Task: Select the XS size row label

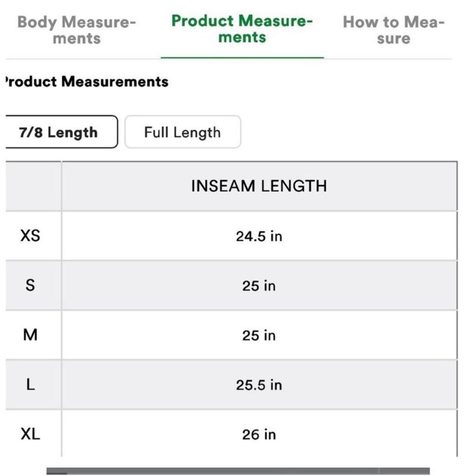Action: click(30, 236)
